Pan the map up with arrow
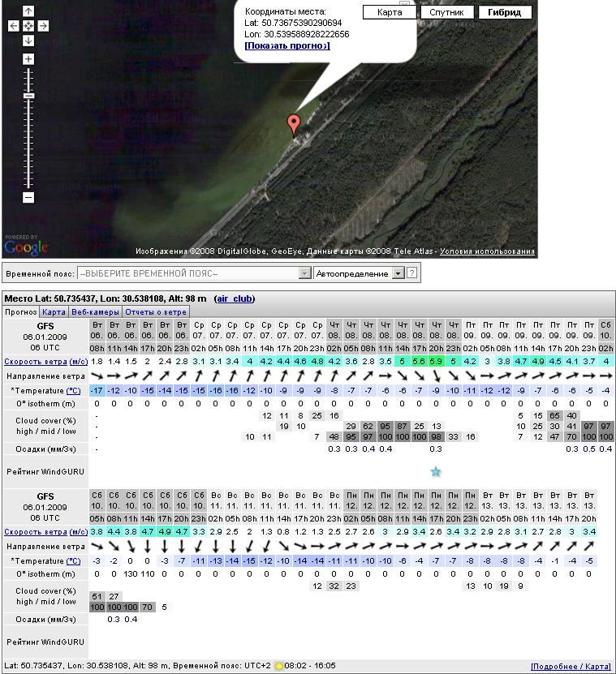 [28, 11]
